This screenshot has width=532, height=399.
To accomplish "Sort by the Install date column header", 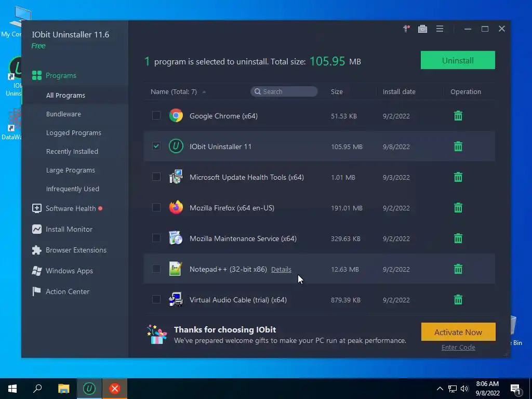I will coord(399,91).
